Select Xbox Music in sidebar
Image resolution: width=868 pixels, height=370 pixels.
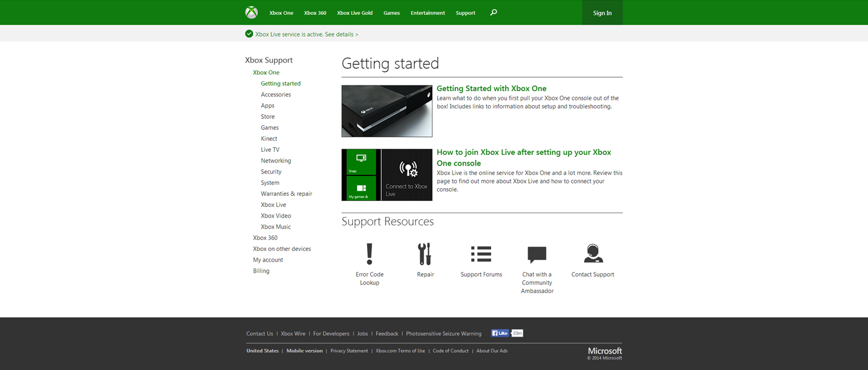276,227
